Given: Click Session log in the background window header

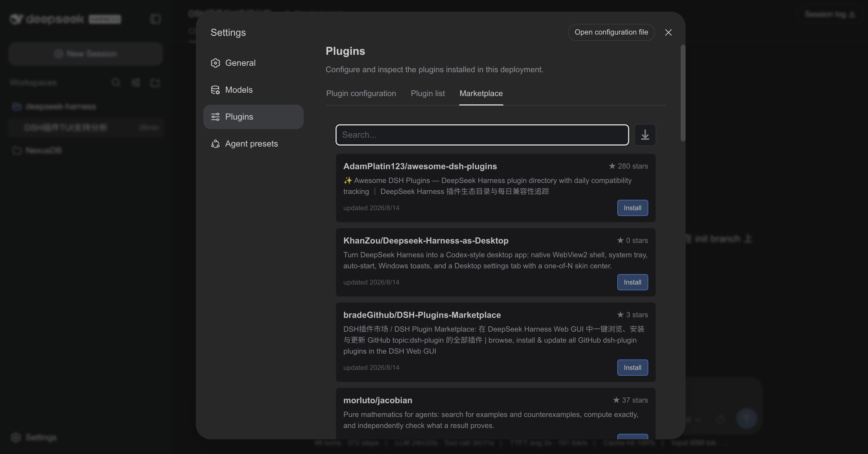Looking at the screenshot, I should click(830, 14).
